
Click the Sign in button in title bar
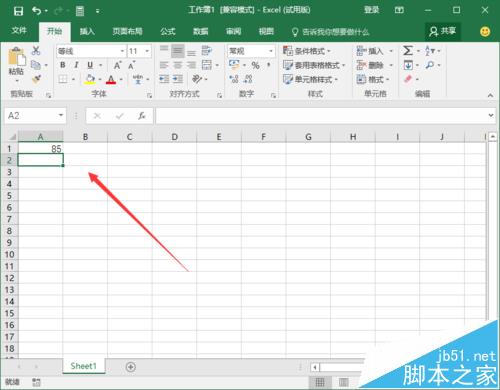pos(371,10)
